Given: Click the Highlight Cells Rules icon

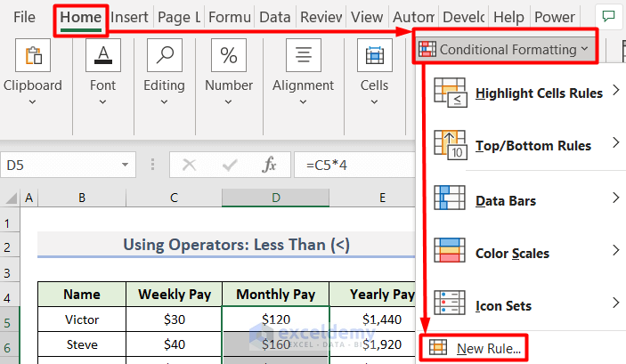Looking at the screenshot, I should coord(450,93).
